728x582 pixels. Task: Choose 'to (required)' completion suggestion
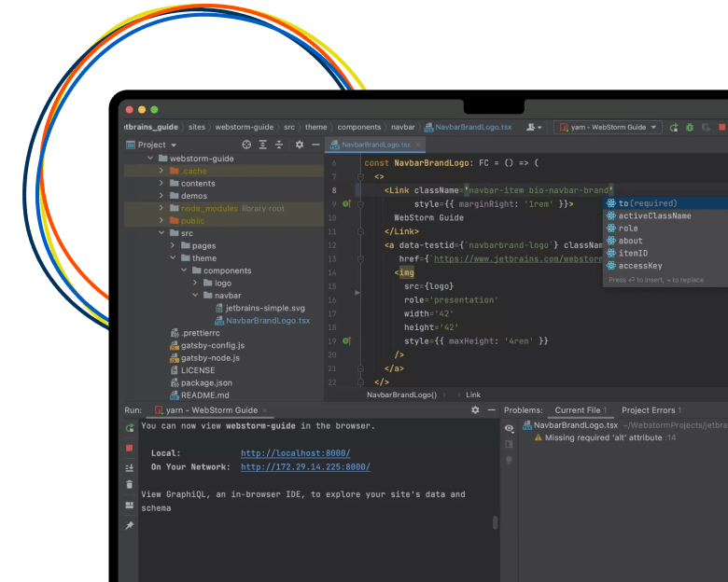click(x=665, y=203)
